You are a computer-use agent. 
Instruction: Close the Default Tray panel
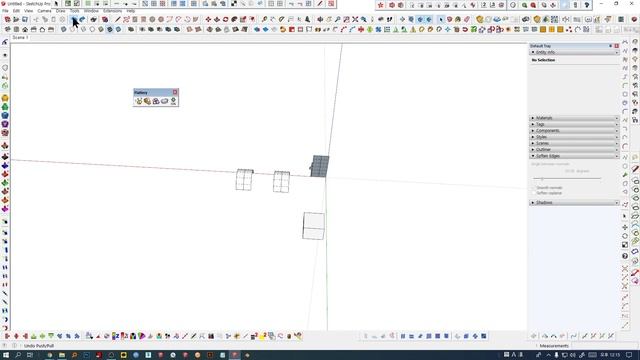pyautogui.click(x=616, y=46)
